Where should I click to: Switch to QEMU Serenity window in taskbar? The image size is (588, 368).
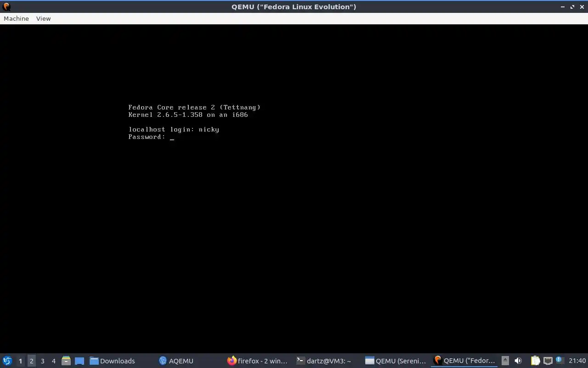pos(396,361)
